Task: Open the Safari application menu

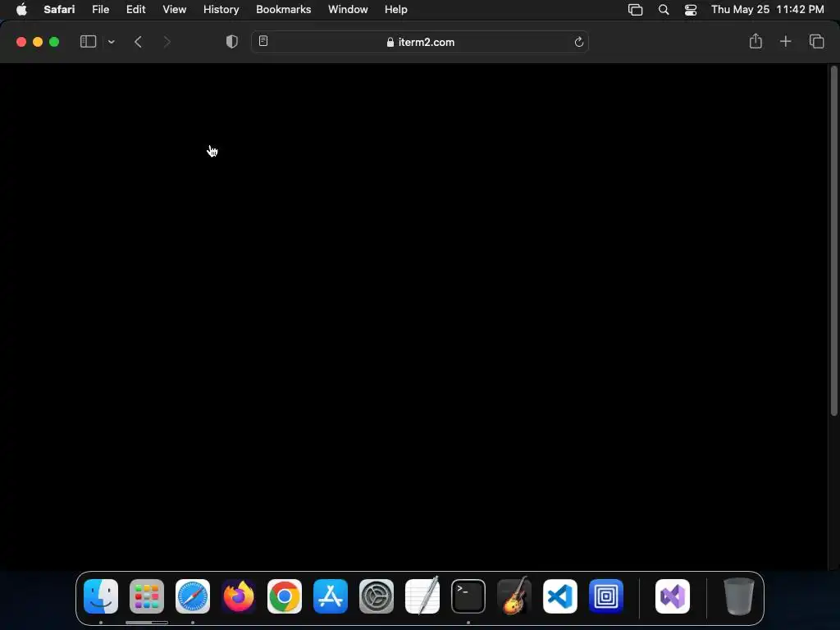Action: click(59, 10)
